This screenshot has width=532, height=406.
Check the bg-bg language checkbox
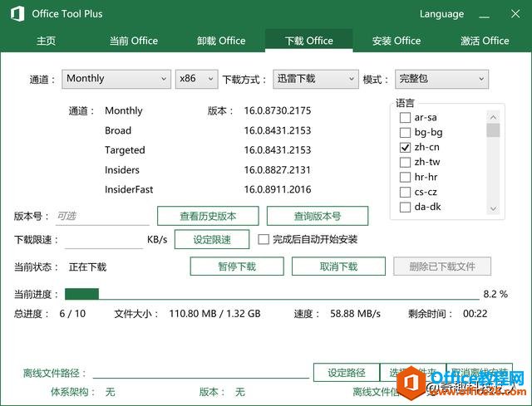405,133
